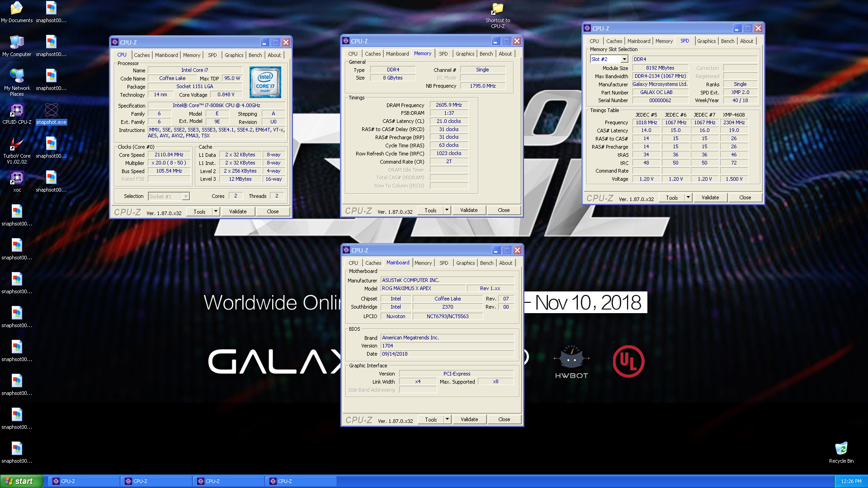This screenshot has width=868, height=488.
Task: Open Shortcut to CPU-Z folder icon
Action: tap(498, 15)
